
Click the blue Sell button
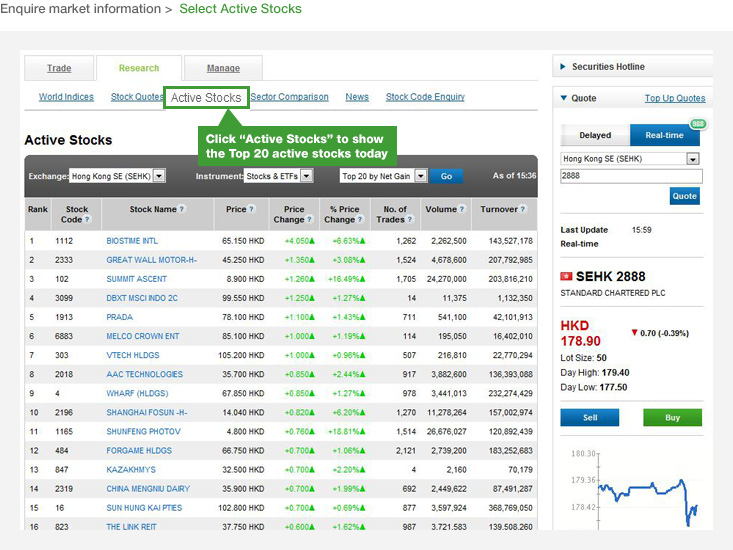(590, 418)
